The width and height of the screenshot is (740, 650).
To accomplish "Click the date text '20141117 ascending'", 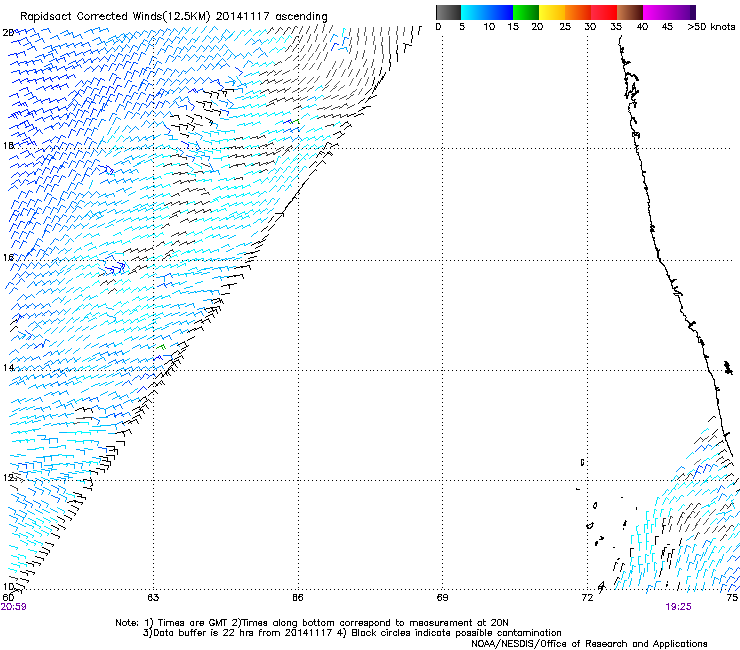I will [272, 17].
